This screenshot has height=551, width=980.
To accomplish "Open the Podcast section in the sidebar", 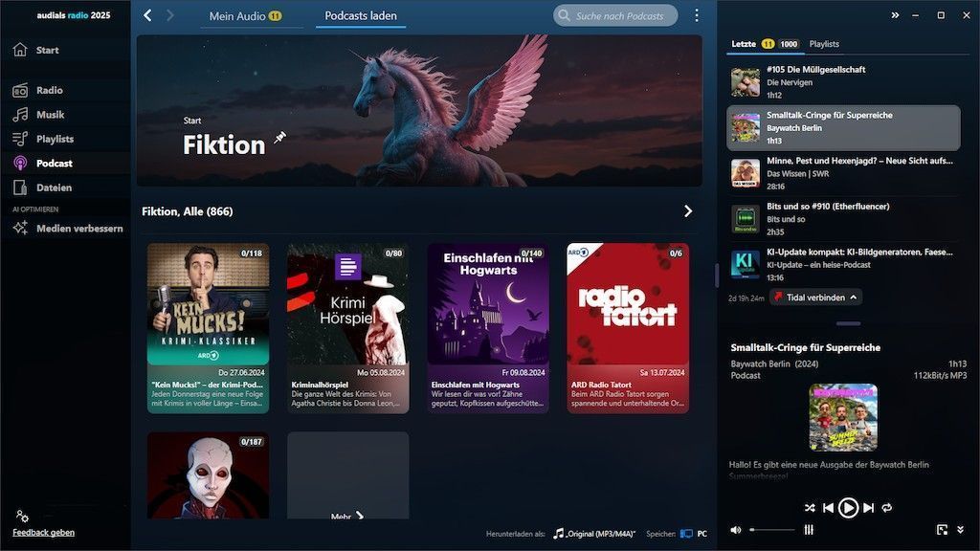I will (x=54, y=164).
